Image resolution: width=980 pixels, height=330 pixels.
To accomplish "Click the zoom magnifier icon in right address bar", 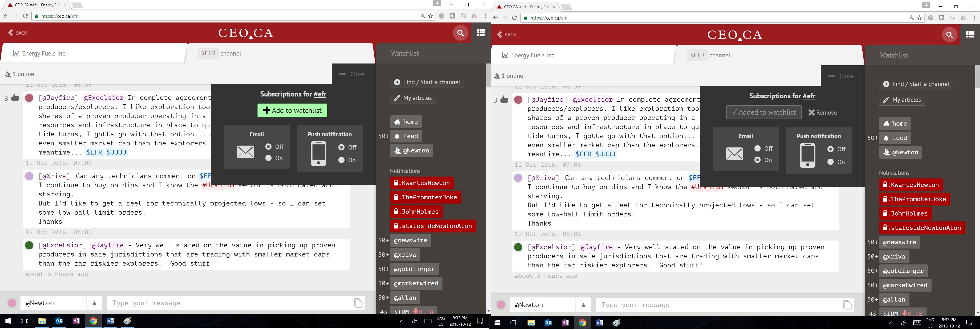I will click(912, 18).
